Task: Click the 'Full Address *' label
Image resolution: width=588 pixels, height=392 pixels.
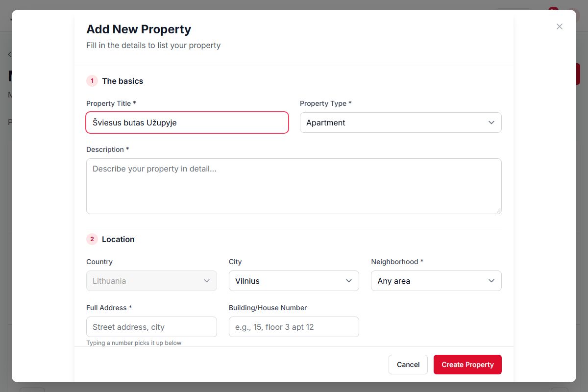Action: coord(109,308)
